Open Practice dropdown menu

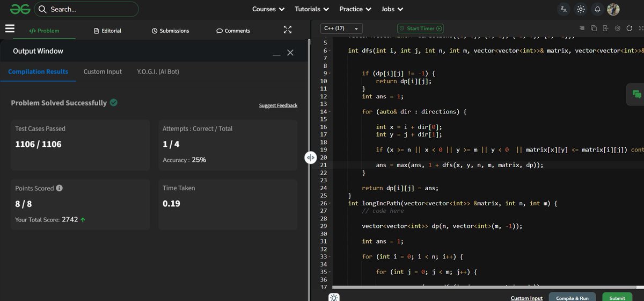[355, 9]
